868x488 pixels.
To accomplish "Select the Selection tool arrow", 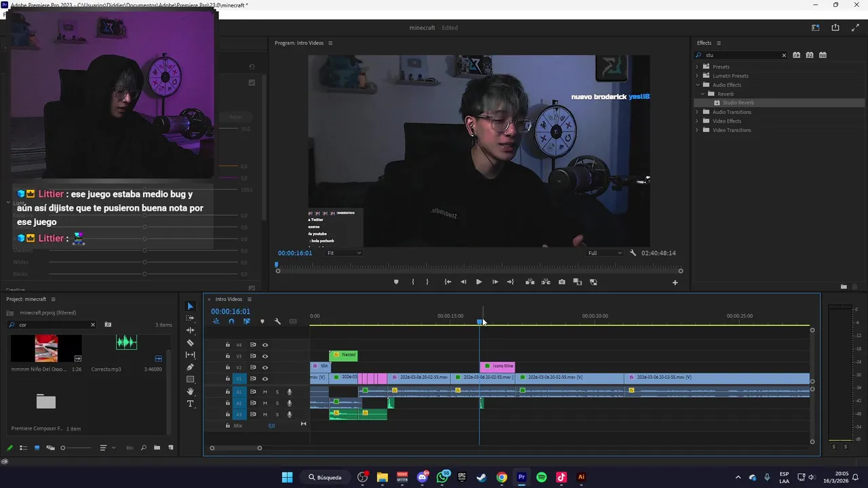I will [x=190, y=306].
